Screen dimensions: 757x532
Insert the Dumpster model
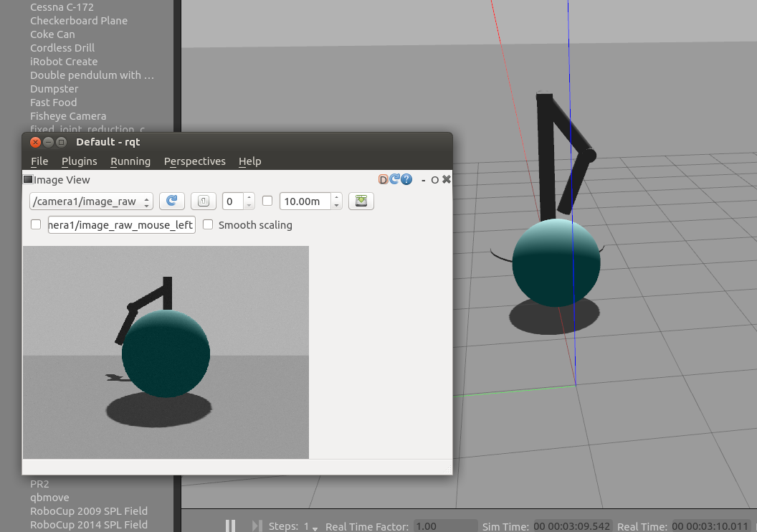[54, 88]
